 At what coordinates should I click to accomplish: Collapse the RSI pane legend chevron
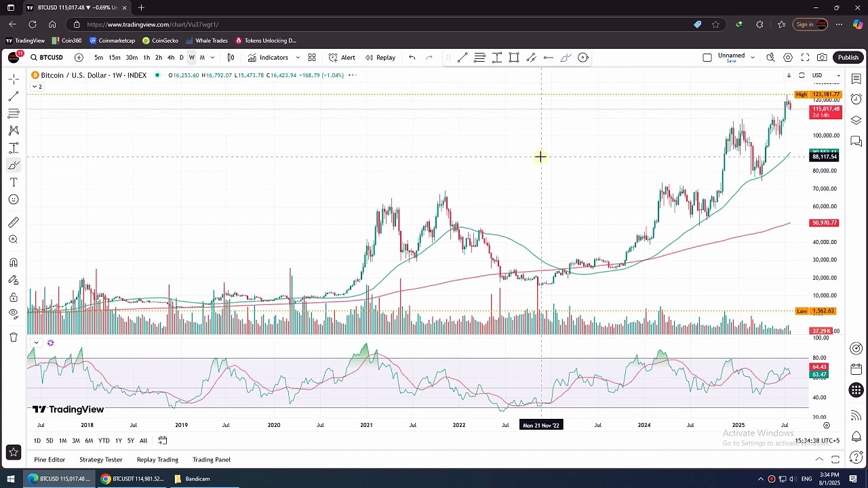[x=36, y=343]
